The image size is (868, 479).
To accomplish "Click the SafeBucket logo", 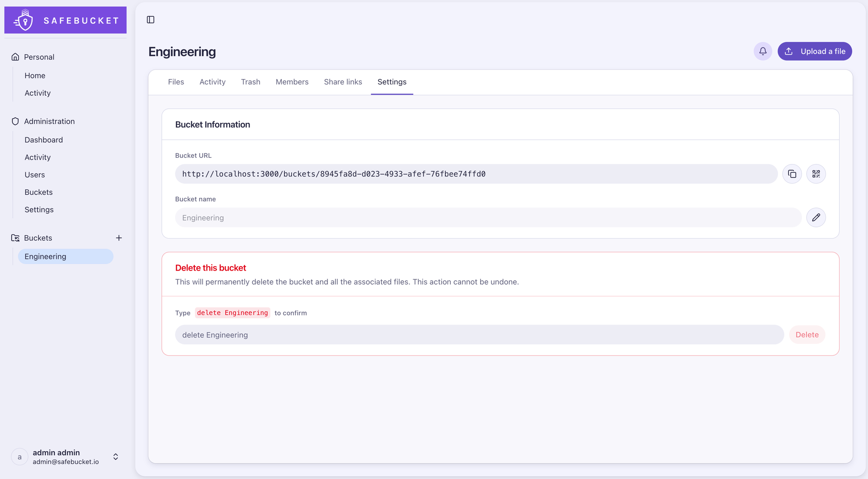I will (66, 20).
